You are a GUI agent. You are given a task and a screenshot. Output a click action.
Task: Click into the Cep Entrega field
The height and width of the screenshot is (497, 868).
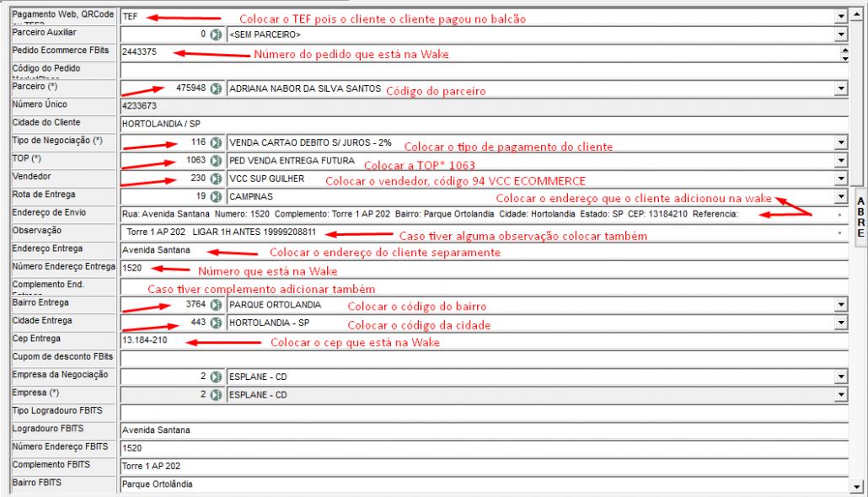480,341
